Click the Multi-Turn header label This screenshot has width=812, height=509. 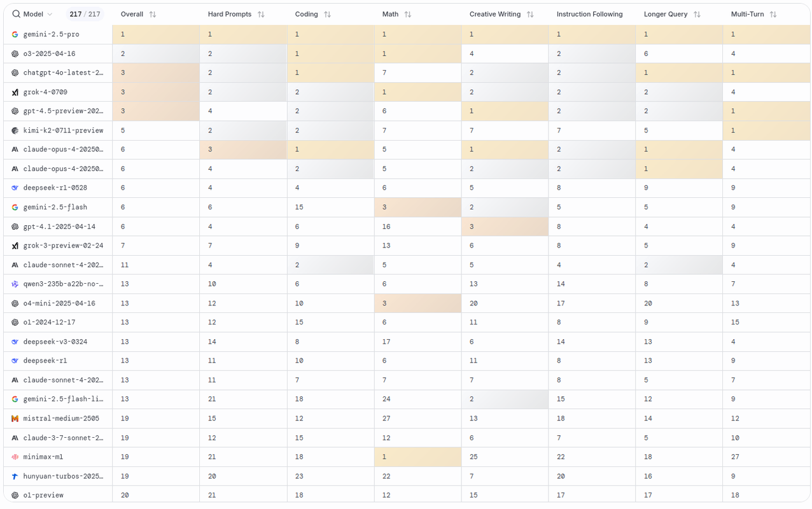coord(748,14)
